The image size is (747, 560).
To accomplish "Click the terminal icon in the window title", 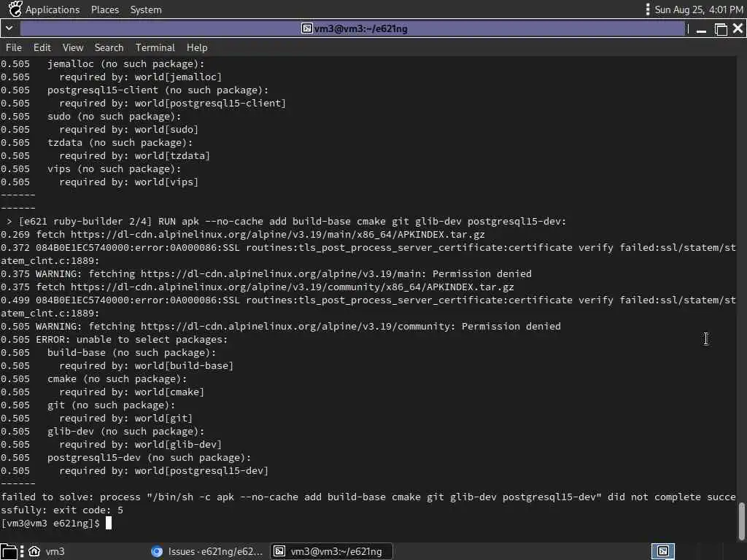I will pyautogui.click(x=307, y=28).
